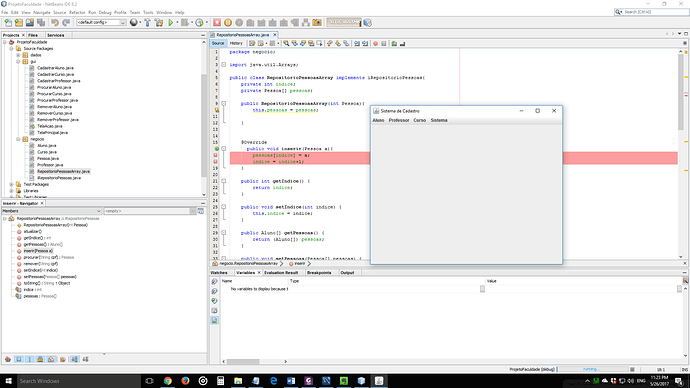Click the Save All toolbar icon

pos(41,22)
